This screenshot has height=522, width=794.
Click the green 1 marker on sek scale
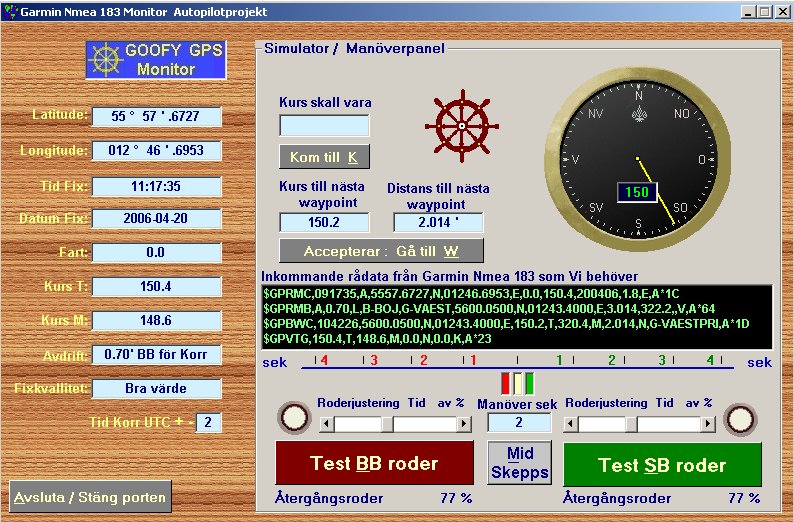(559, 360)
